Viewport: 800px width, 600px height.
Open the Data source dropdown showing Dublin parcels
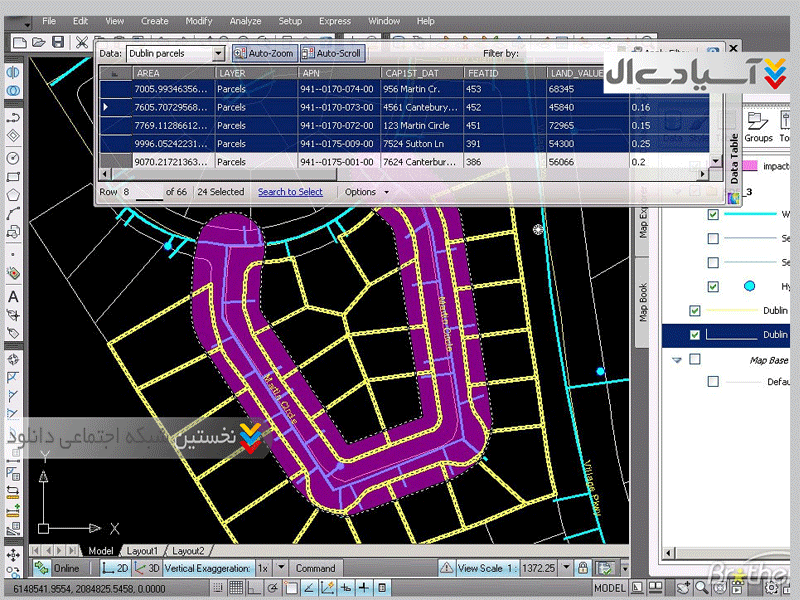[218, 53]
